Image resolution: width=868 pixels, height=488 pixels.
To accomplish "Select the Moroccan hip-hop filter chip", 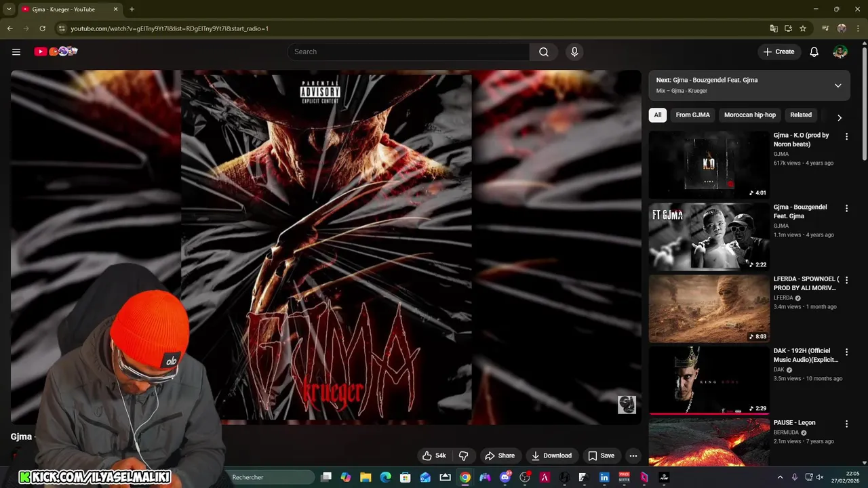I will [750, 115].
